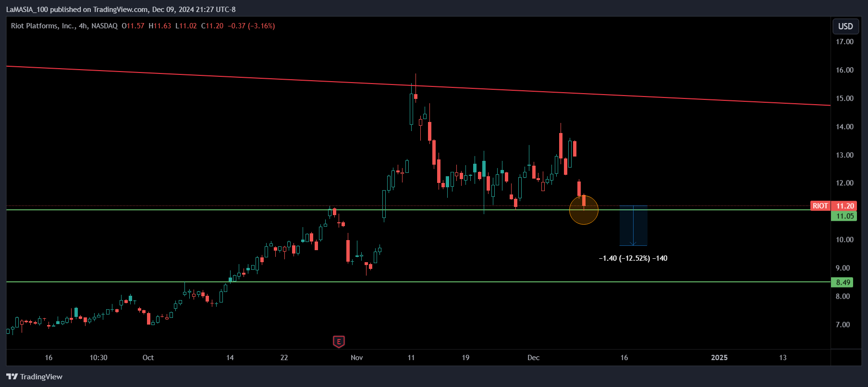Viewport: 868px width, 387px height.
Task: Click the 22 date axis label
Action: point(284,358)
